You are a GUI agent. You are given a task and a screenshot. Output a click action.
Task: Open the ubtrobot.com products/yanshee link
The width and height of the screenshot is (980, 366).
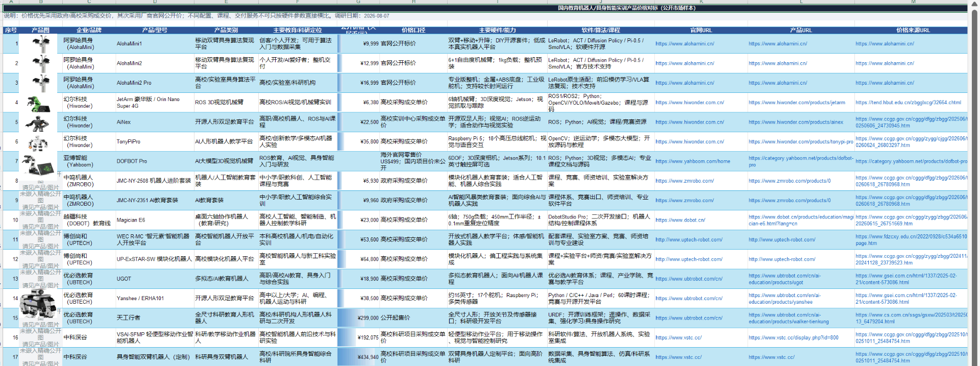pyautogui.click(x=785, y=299)
